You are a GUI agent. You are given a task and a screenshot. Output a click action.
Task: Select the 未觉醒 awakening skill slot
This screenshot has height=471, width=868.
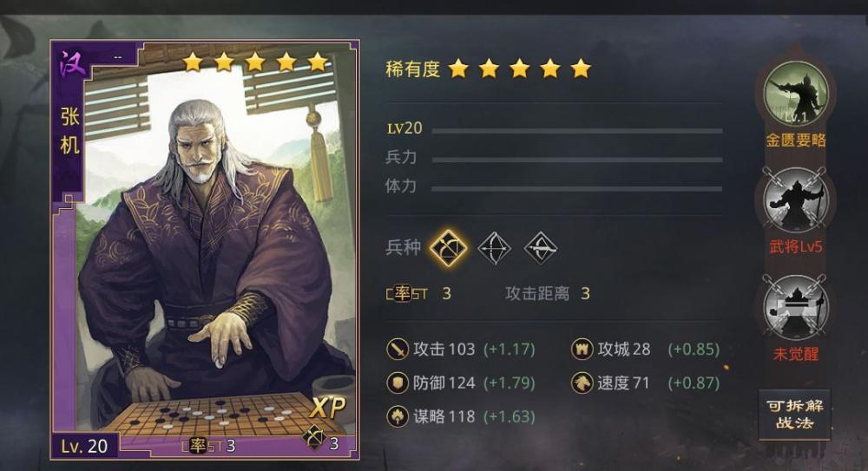coord(795,307)
